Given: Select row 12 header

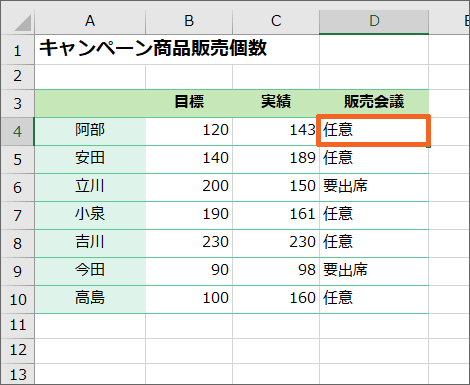Looking at the screenshot, I should [17, 351].
